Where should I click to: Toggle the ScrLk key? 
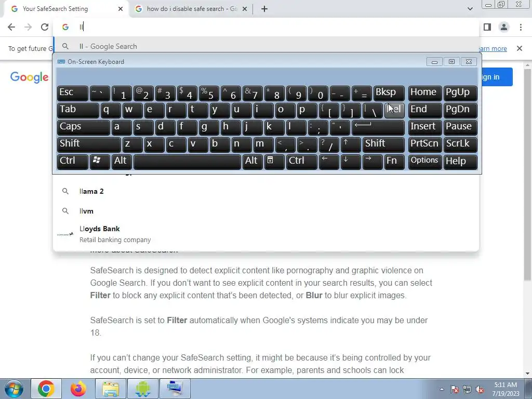[x=460, y=144]
